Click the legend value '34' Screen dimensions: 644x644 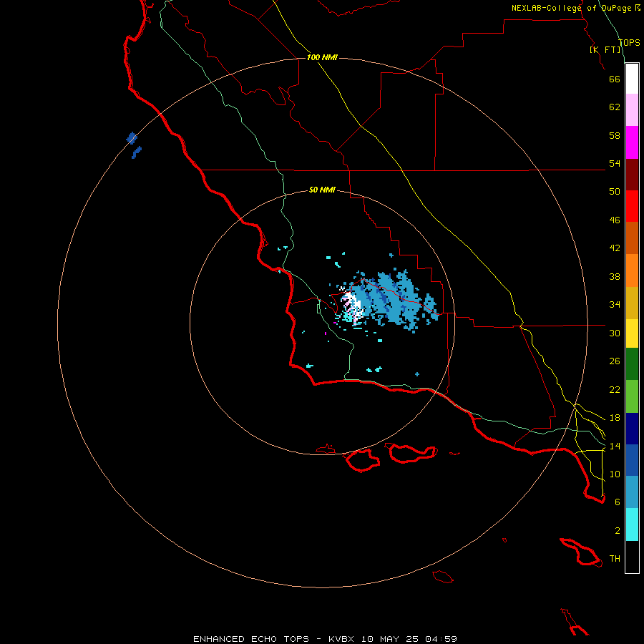click(x=615, y=305)
